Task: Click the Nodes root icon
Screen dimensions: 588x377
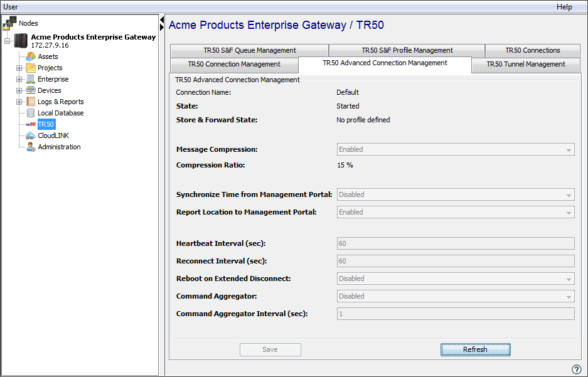Action: [x=9, y=23]
